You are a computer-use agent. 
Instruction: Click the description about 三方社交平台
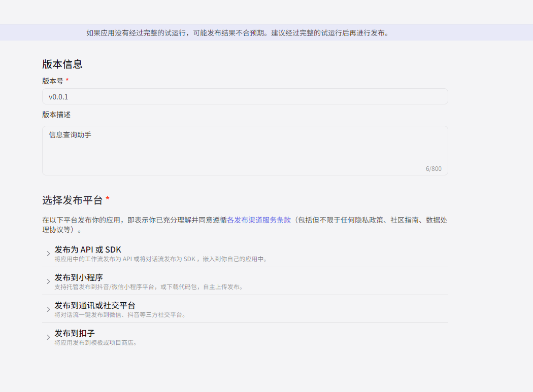click(x=120, y=315)
